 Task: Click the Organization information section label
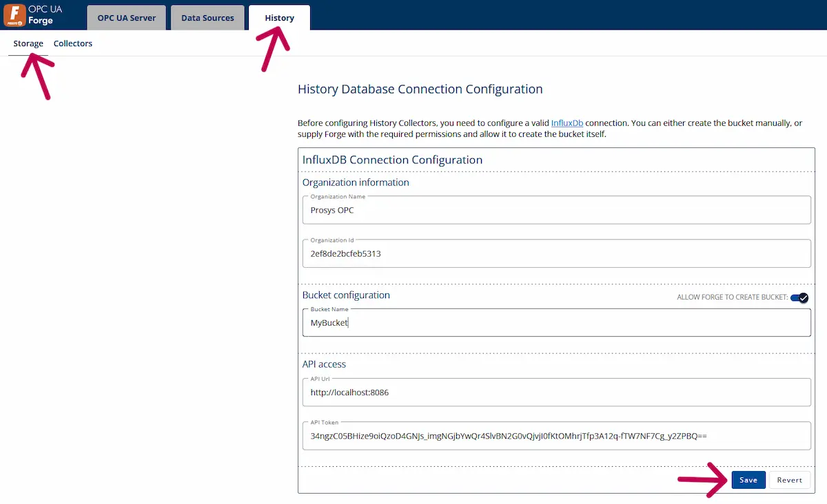356,182
